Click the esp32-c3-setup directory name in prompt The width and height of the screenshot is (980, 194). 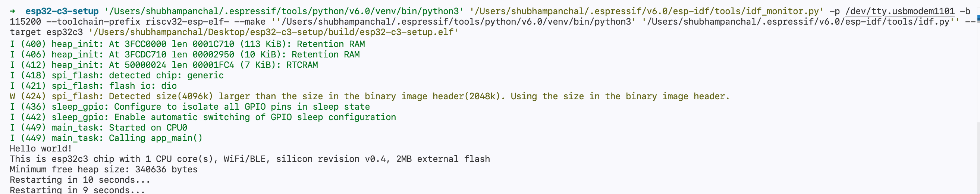[62, 12]
